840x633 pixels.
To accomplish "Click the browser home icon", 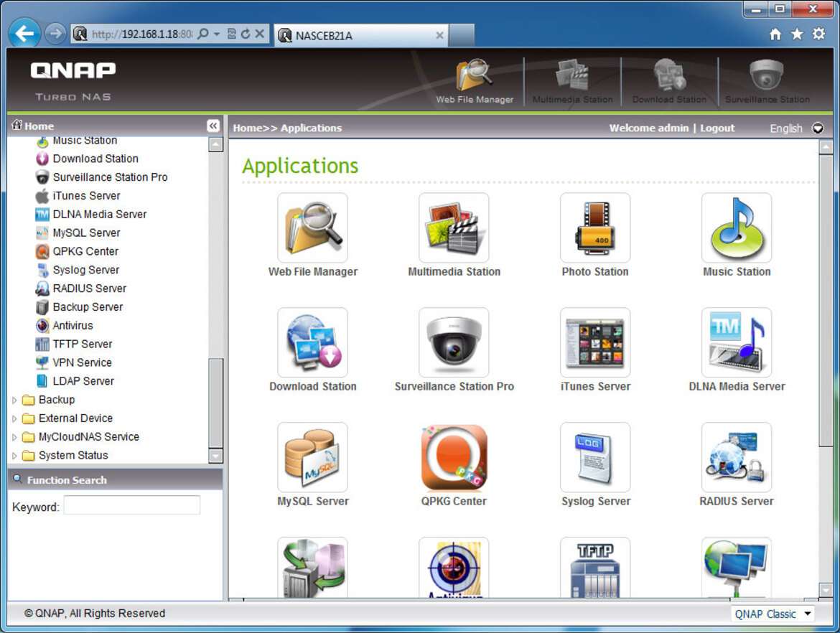I will click(775, 35).
